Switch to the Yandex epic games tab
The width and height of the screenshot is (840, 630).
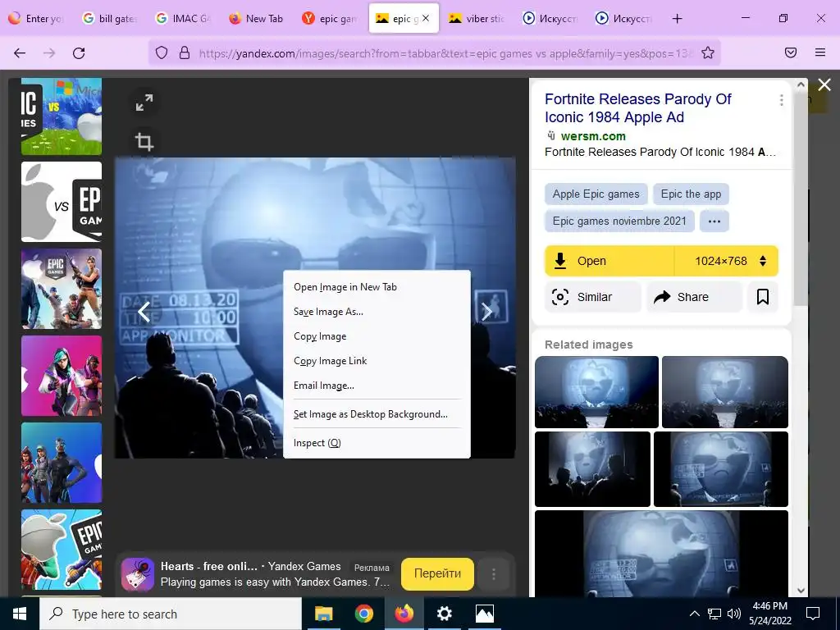(329, 18)
